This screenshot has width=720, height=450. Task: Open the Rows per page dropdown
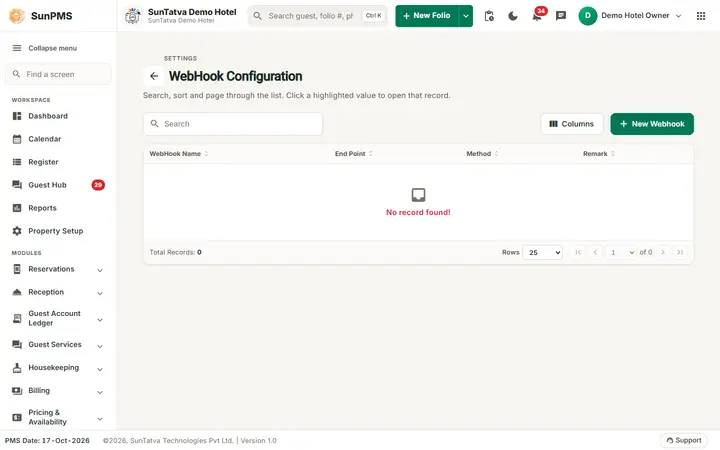(543, 252)
